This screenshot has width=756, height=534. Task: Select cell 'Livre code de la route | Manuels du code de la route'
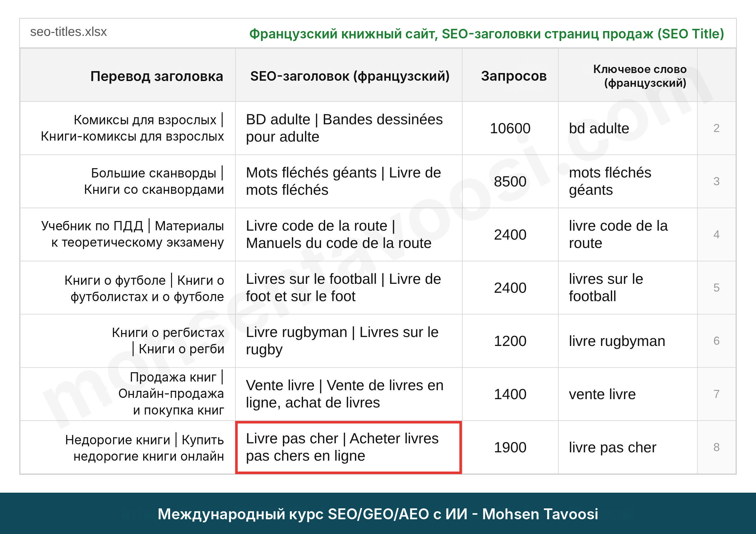(349, 235)
